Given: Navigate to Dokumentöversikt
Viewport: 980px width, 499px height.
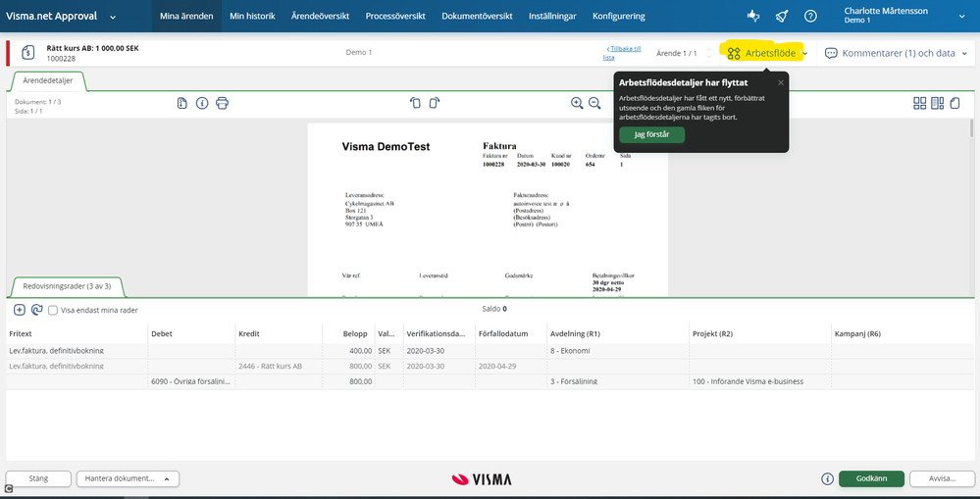Looking at the screenshot, I should [x=477, y=17].
